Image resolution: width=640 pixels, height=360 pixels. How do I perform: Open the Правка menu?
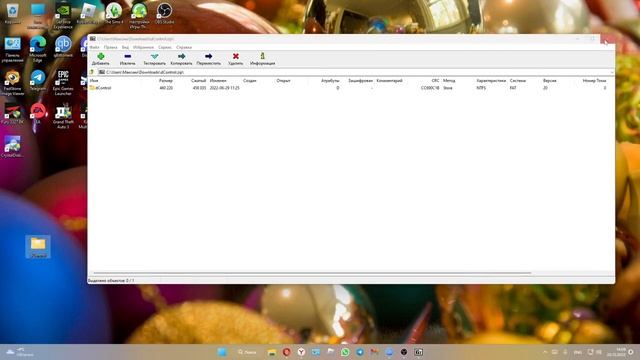[110, 47]
